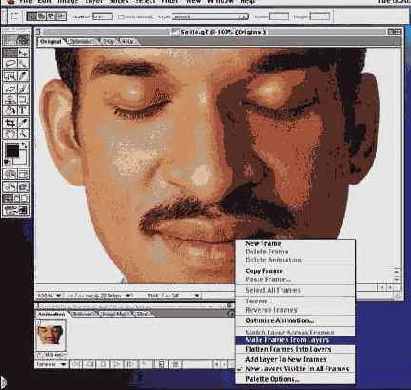The height and width of the screenshot is (390, 411).
Task: Click the Add to selection mode button
Action: pos(42,16)
